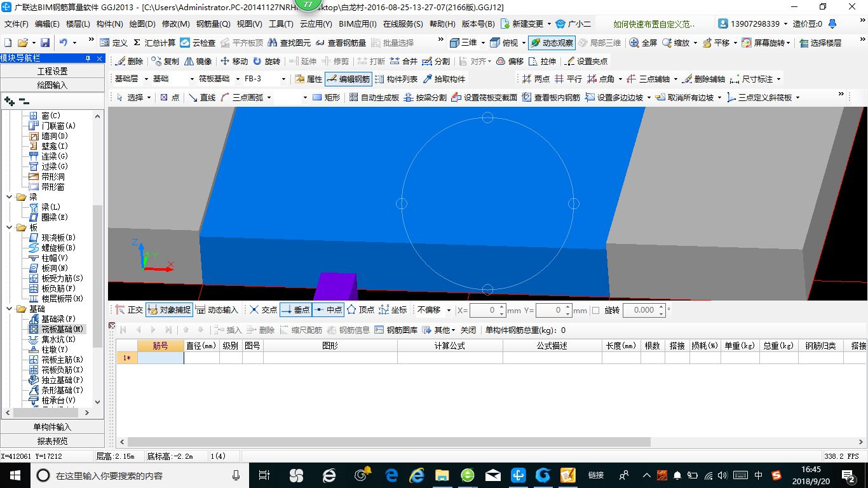This screenshot has width=868, height=488.
Task: Click 拾取构件 pick component
Action: (444, 79)
